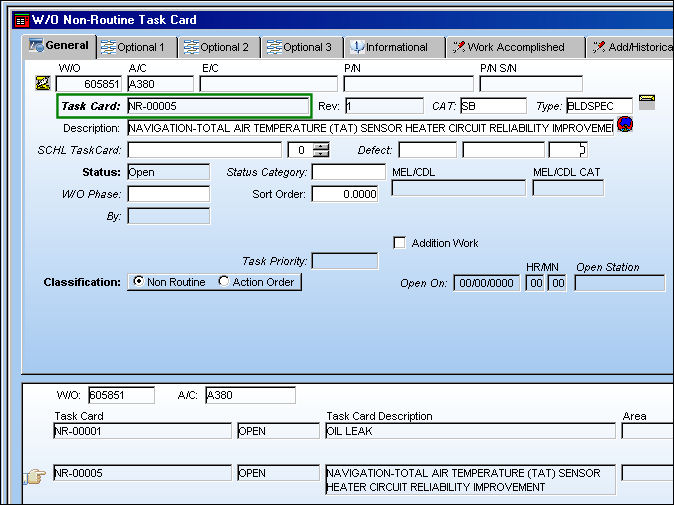Decrease SCHL Task Card spinner value
674x505 pixels.
pos(321,153)
